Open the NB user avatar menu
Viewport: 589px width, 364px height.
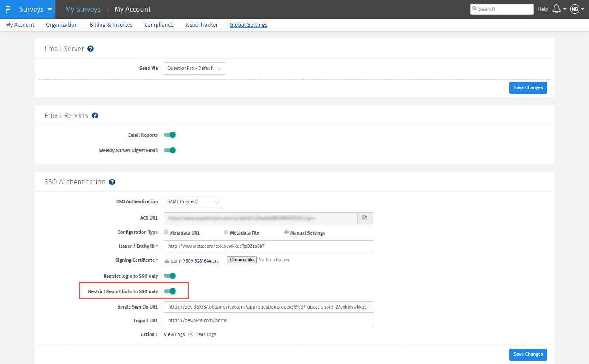click(x=575, y=9)
